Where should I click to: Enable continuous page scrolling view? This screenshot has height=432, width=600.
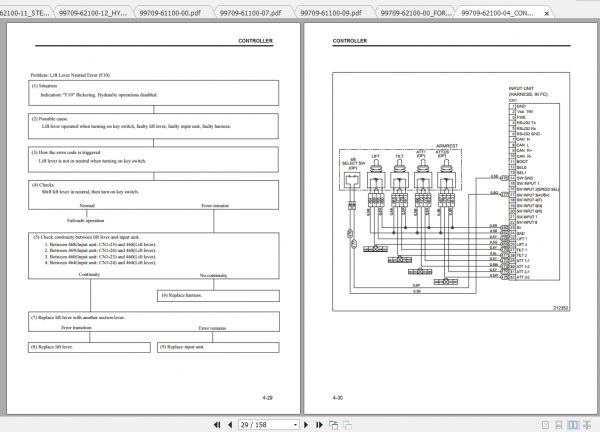(559, 425)
